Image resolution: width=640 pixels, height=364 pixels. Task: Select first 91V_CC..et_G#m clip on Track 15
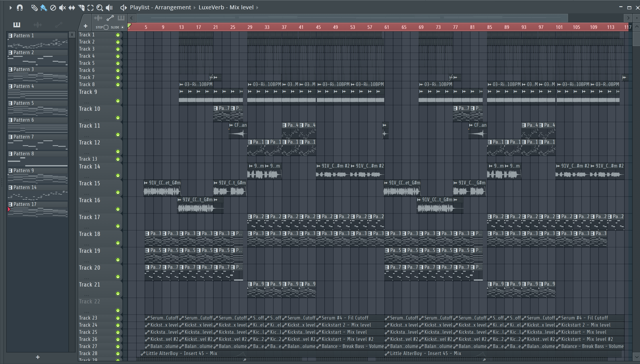(x=162, y=188)
